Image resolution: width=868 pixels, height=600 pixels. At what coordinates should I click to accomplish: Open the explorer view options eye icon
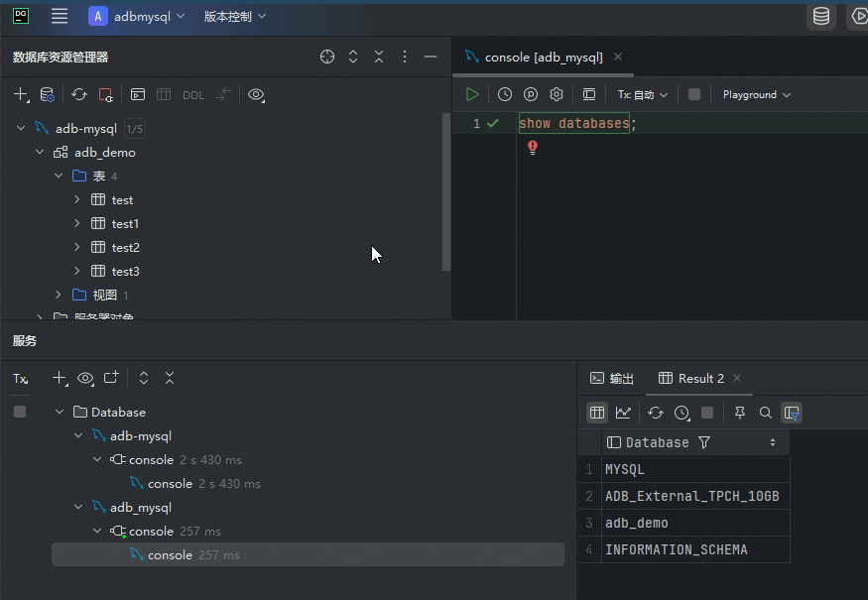click(256, 94)
